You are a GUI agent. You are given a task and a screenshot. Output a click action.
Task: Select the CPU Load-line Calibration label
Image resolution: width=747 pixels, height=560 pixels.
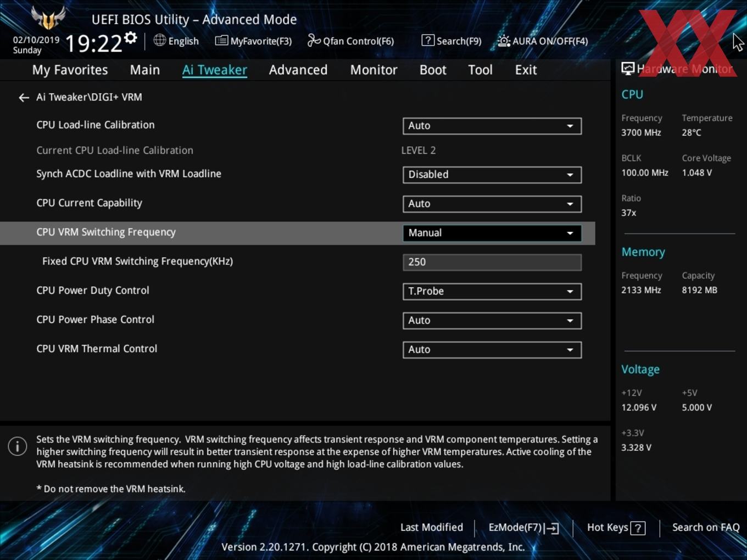pos(96,125)
